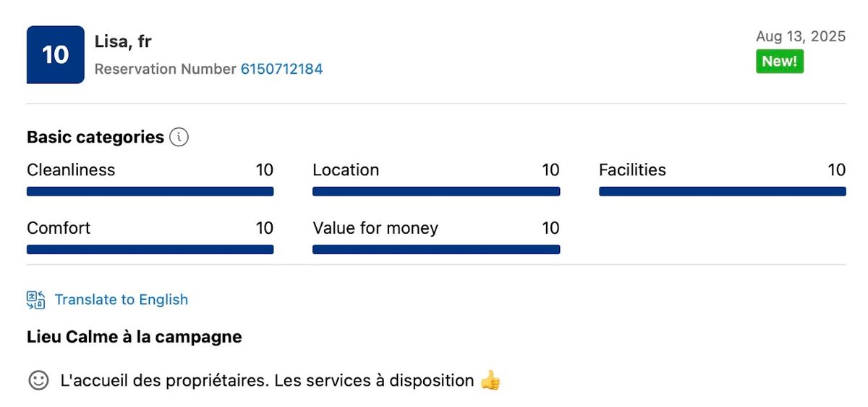Click the Location rating bar
The height and width of the screenshot is (407, 868).
pos(436,192)
